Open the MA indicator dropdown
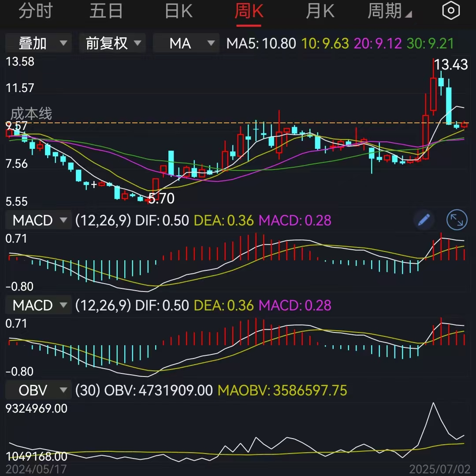The height and width of the screenshot is (476, 476). click(x=186, y=43)
